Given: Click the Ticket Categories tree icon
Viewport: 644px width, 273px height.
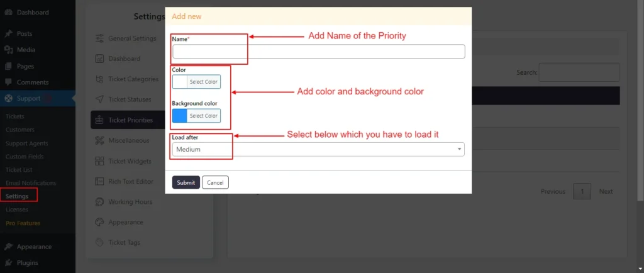Looking at the screenshot, I should [99, 79].
